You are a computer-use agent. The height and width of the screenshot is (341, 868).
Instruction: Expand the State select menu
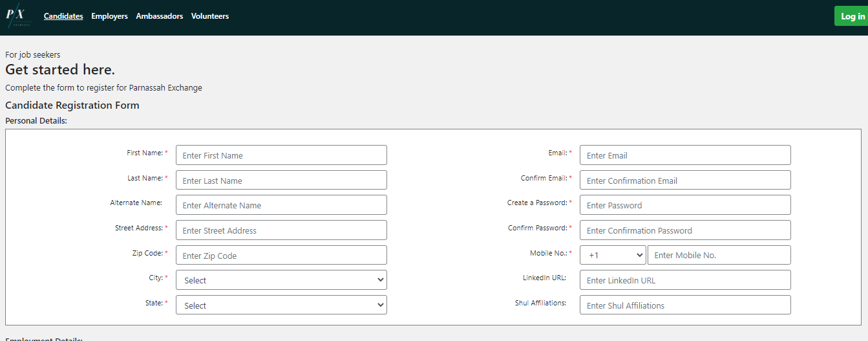tap(281, 305)
